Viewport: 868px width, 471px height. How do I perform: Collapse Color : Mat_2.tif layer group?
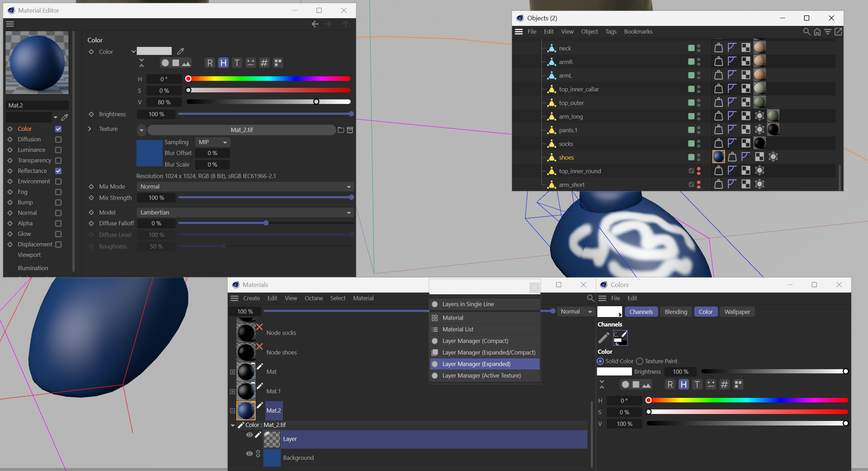point(233,425)
